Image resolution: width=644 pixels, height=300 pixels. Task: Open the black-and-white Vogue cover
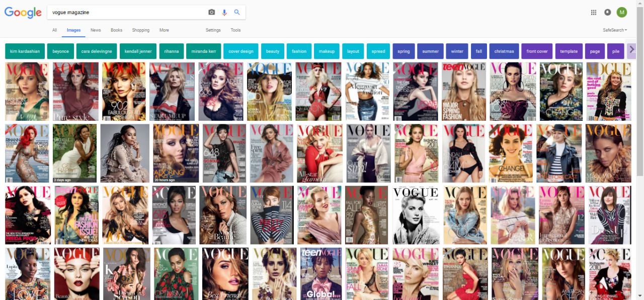click(x=415, y=215)
